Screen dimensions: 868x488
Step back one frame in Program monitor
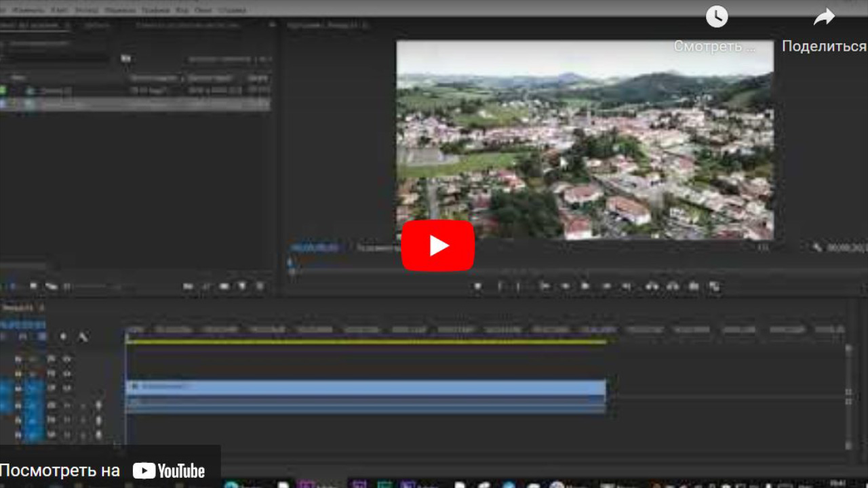point(565,287)
